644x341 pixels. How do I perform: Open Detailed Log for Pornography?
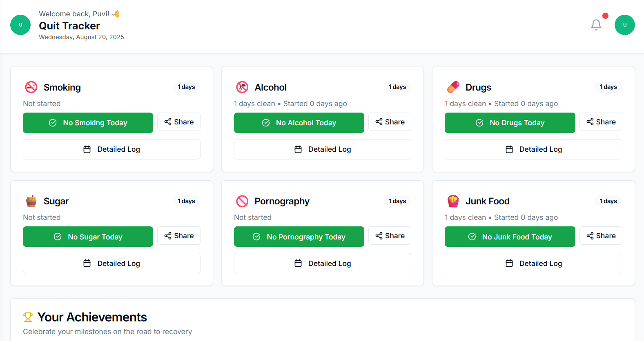pos(323,263)
